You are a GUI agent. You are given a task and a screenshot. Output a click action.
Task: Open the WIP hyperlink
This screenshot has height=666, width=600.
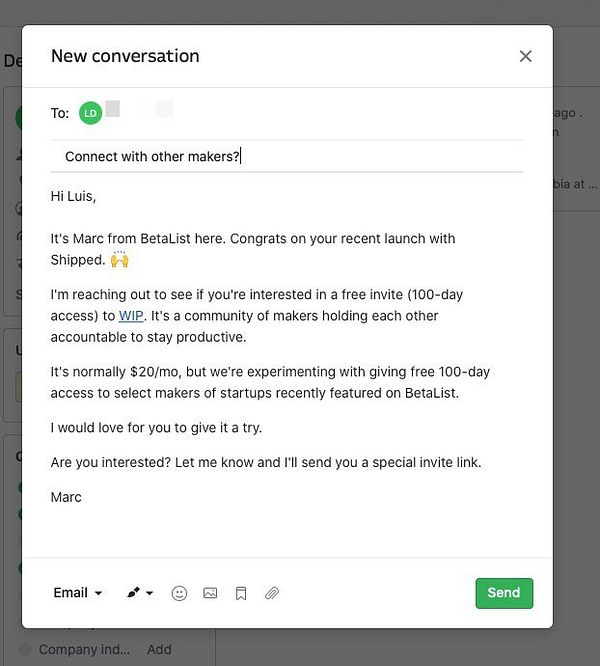(x=131, y=316)
